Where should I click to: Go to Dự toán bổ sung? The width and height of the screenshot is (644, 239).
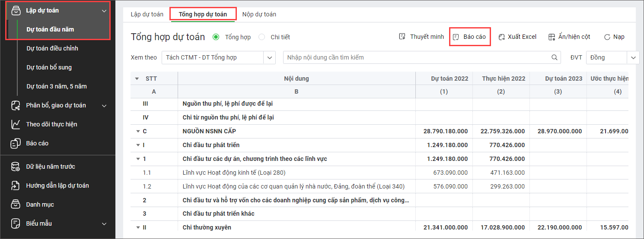tap(49, 67)
